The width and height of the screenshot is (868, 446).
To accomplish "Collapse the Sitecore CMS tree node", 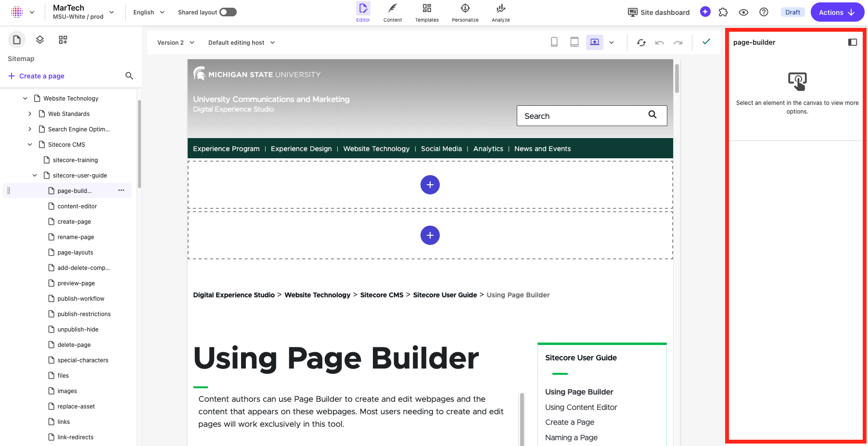I will click(30, 144).
